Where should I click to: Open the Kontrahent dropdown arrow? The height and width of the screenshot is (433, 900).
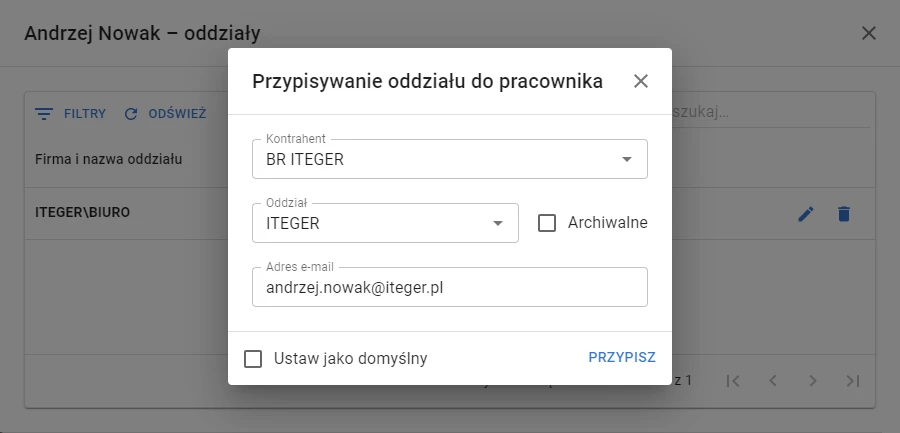(627, 159)
